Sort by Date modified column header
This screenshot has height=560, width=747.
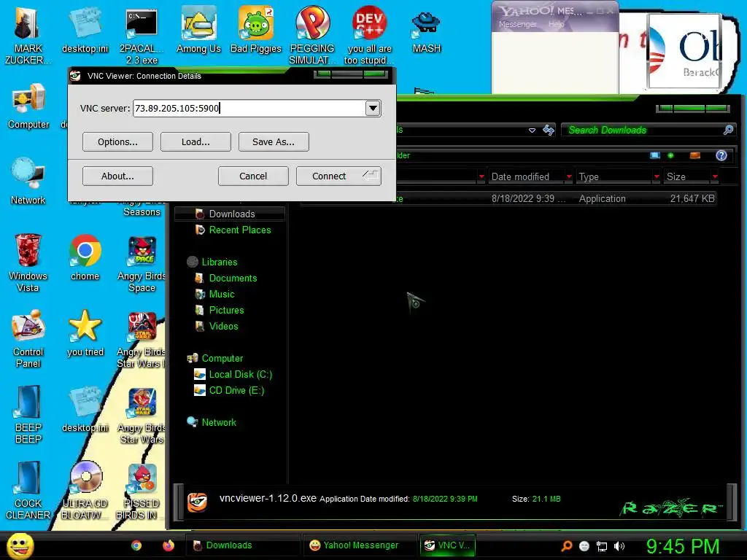point(520,176)
